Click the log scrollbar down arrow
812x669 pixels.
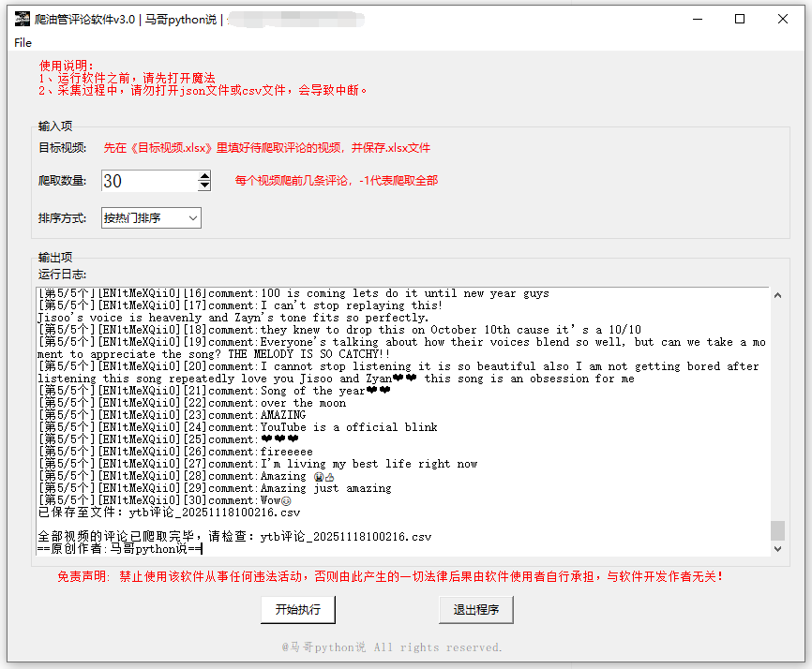(x=777, y=549)
